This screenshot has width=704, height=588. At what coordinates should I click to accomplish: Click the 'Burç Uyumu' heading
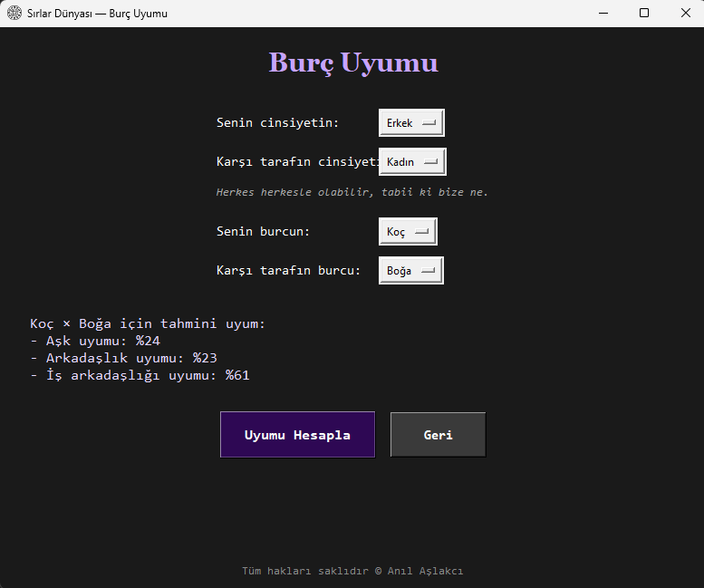click(x=353, y=63)
